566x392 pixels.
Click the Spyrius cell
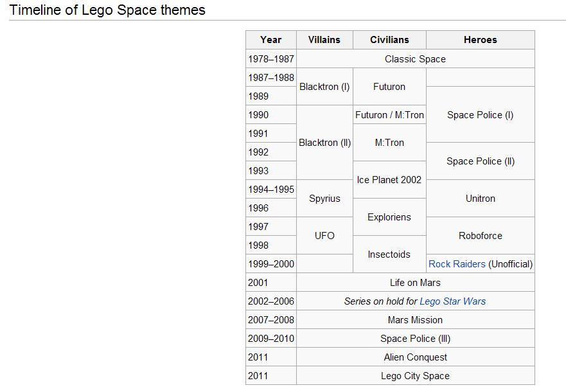tap(324, 199)
